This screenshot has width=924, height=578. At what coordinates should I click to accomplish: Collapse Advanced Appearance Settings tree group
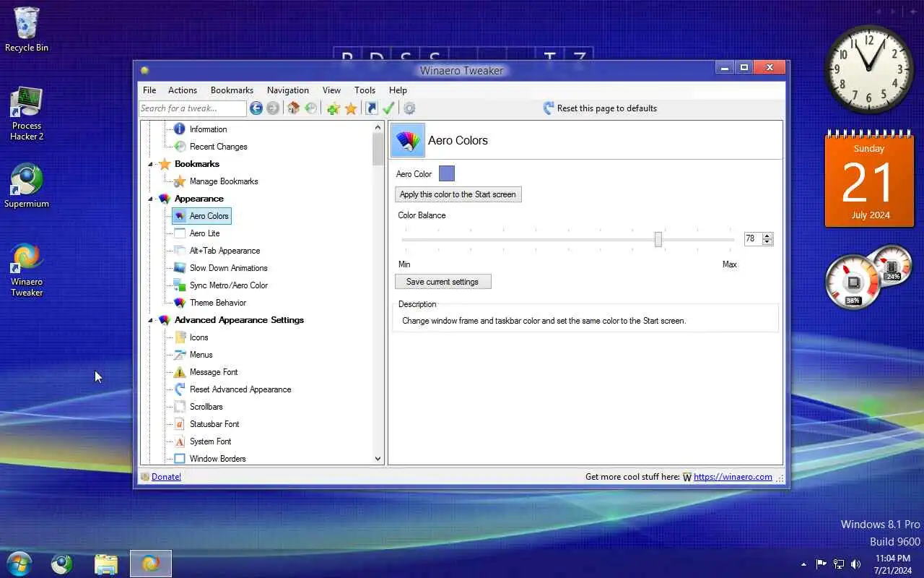[151, 320]
